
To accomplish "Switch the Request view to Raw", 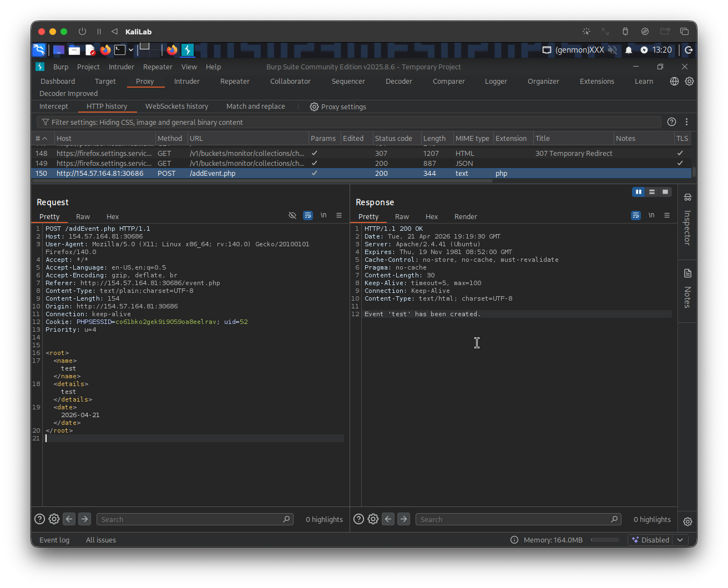I will [x=83, y=217].
